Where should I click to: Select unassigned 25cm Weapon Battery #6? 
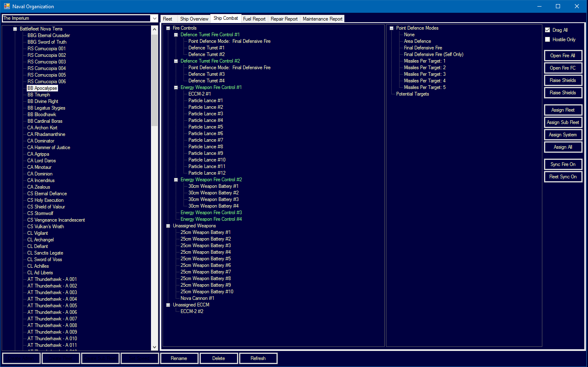(206, 265)
